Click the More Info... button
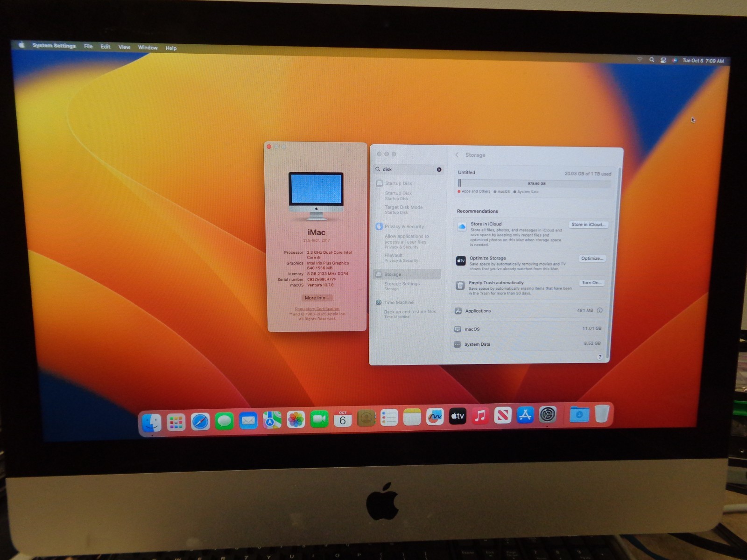 click(317, 298)
